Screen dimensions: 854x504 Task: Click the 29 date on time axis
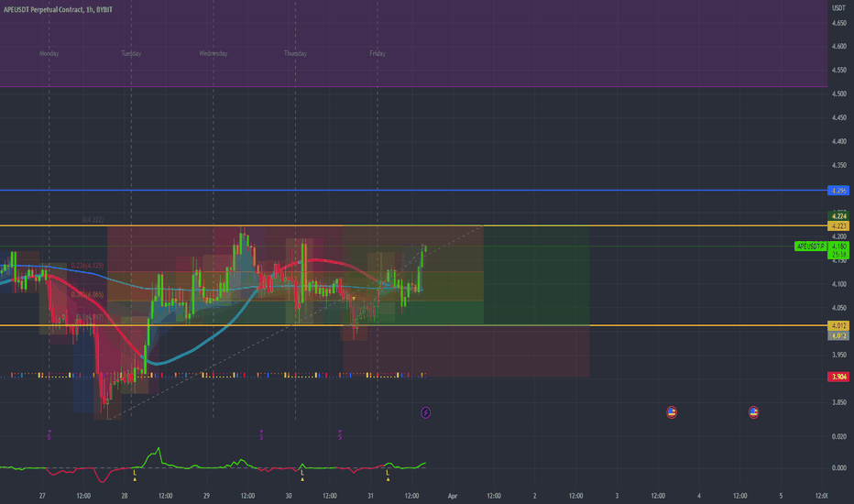click(x=206, y=496)
